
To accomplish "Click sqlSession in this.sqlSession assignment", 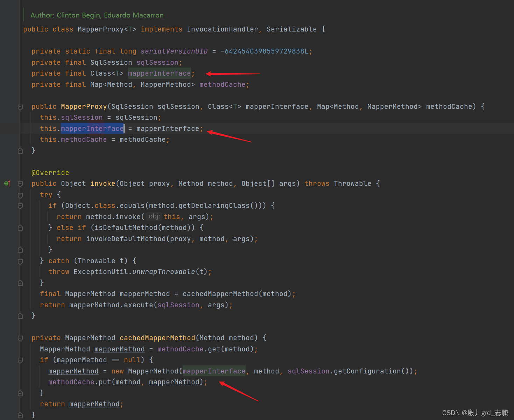I will click(82, 118).
